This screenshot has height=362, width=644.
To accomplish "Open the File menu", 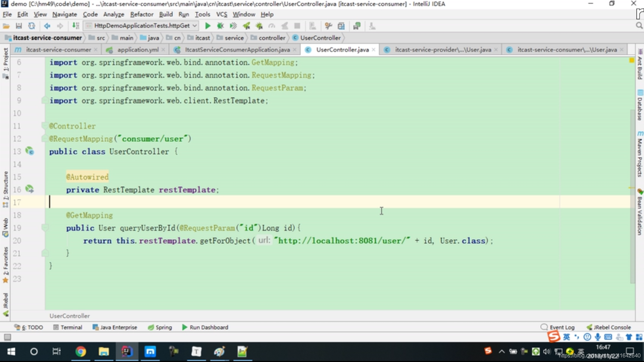I will 7,14.
